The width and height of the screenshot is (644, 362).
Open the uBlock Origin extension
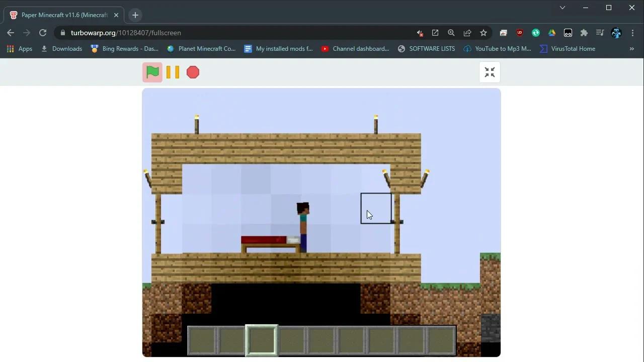[x=519, y=33]
